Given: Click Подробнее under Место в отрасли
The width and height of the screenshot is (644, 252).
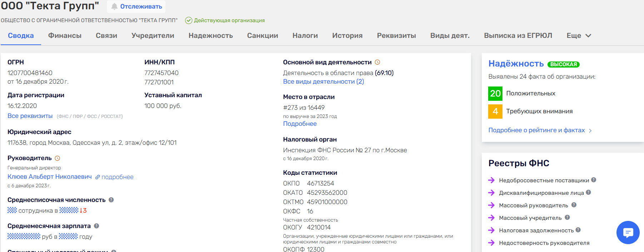Looking at the screenshot, I should [x=300, y=124].
